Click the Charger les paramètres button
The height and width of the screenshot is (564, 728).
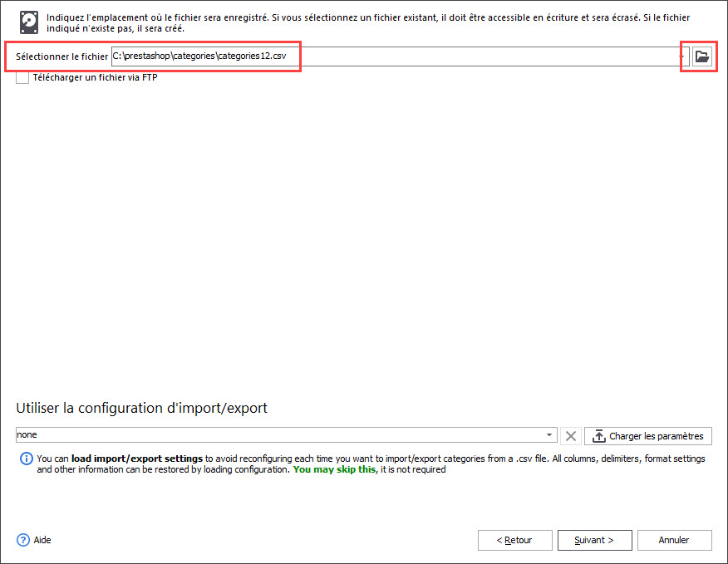coord(647,436)
